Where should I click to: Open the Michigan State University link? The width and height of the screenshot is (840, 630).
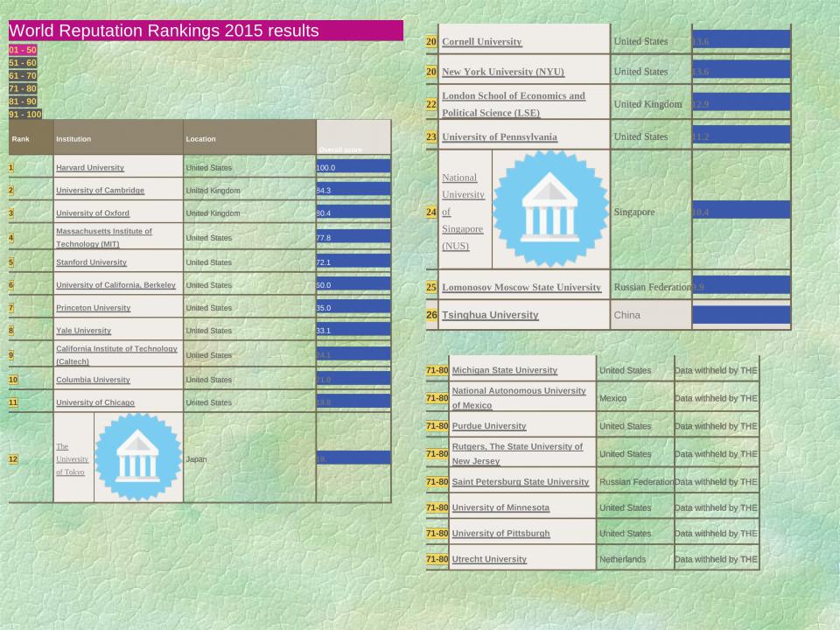coord(505,370)
